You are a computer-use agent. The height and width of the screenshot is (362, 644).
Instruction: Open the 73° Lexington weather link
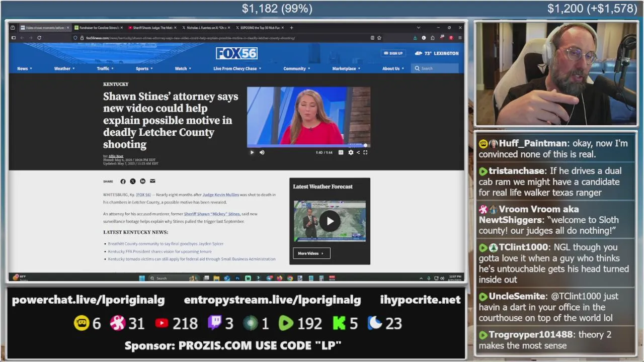point(437,53)
